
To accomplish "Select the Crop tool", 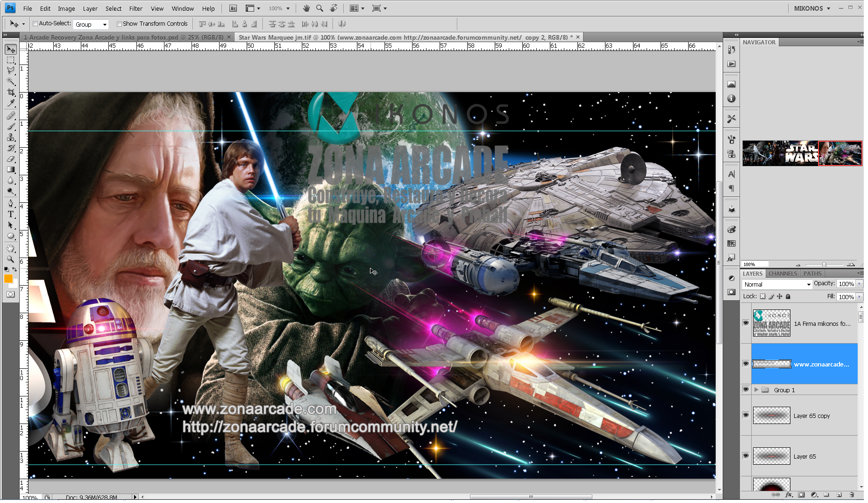I will 11,92.
